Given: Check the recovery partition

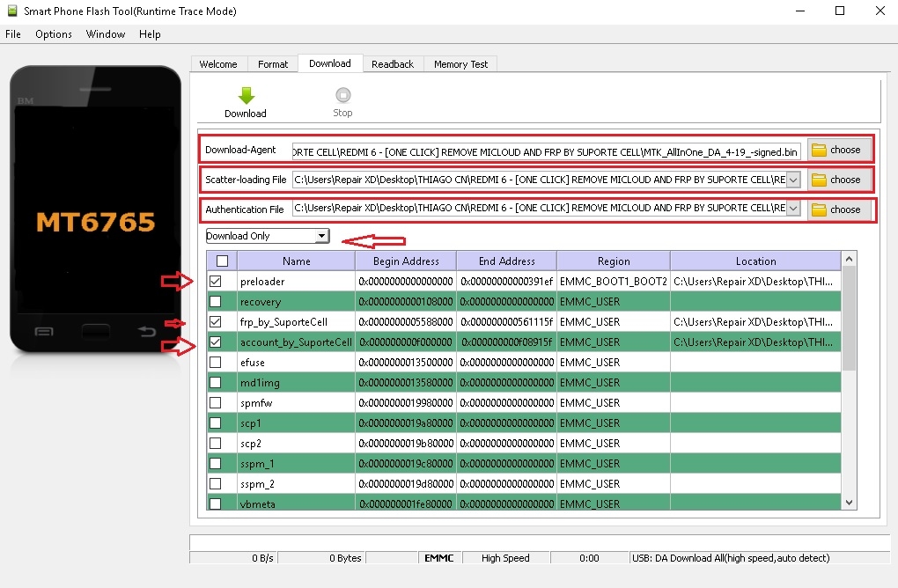Looking at the screenshot, I should coord(216,301).
